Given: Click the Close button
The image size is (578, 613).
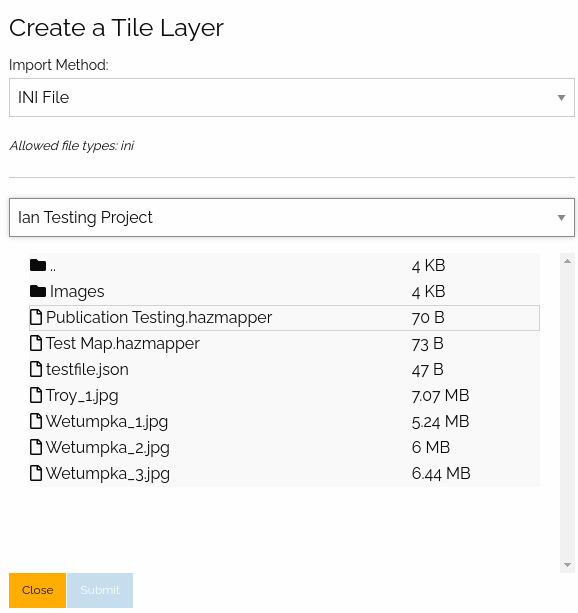Looking at the screenshot, I should click(38, 590).
